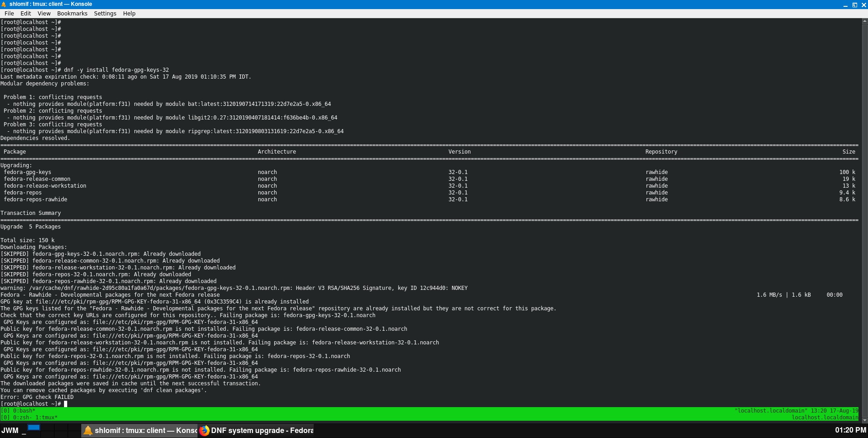Click the '9.4 k' size value

[x=847, y=193]
